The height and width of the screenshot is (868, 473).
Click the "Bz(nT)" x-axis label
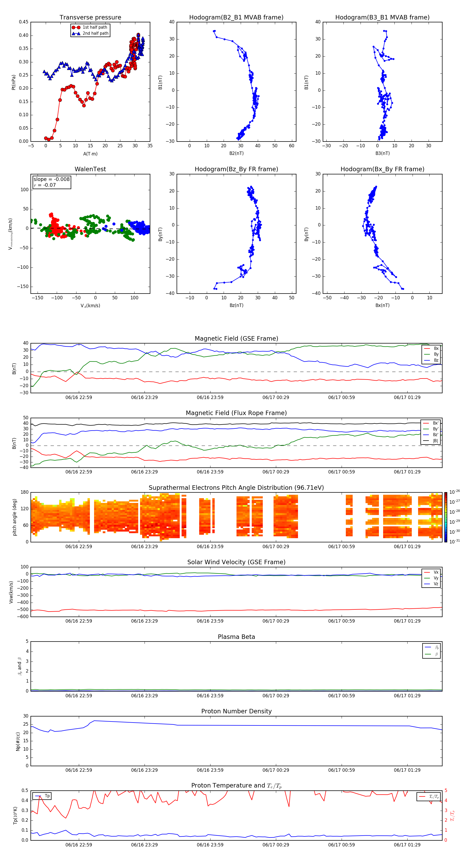pos(236,305)
